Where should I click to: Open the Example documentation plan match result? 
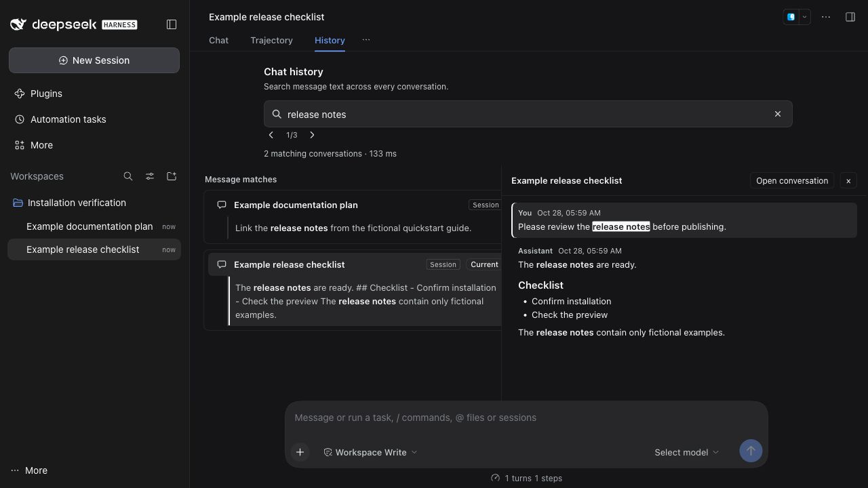tap(353, 217)
